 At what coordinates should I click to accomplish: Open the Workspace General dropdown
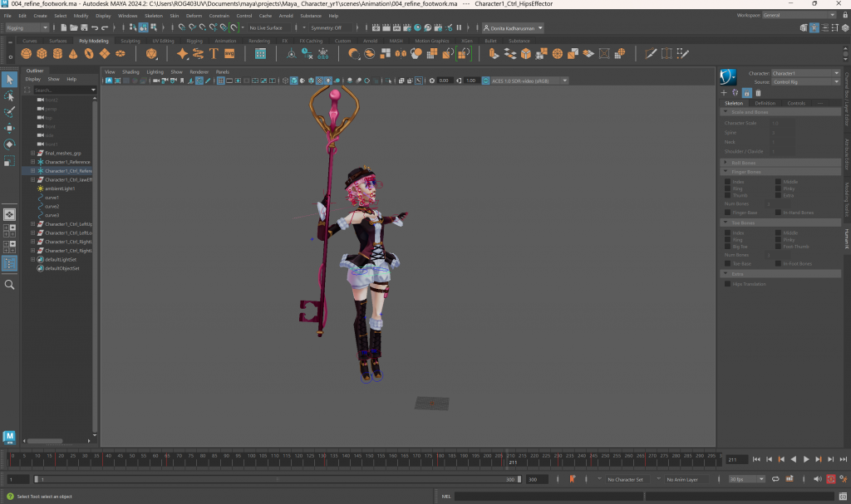[x=799, y=15]
